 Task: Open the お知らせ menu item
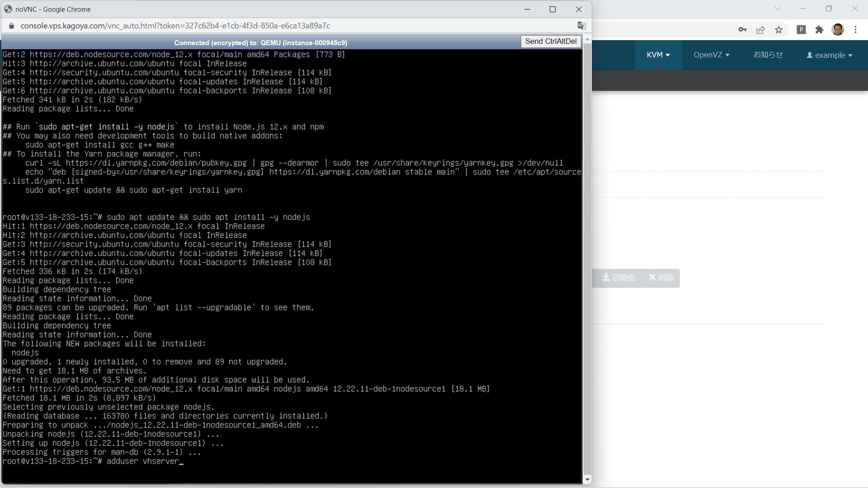pyautogui.click(x=768, y=55)
